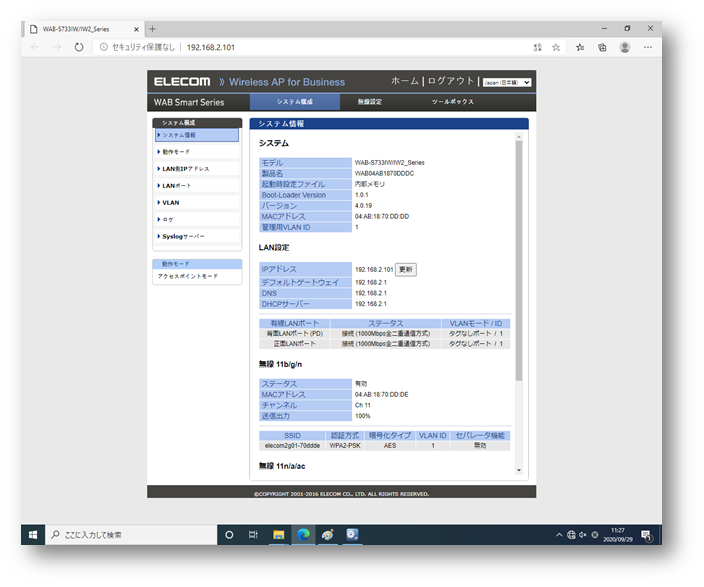Click the content scrollbar down arrow
Image resolution: width=704 pixels, height=587 pixels.
[x=519, y=470]
